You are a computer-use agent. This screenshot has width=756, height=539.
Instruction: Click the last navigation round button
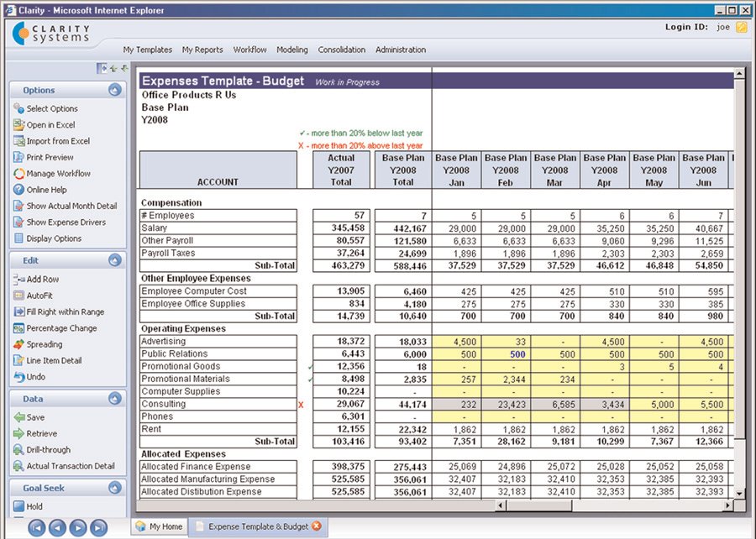pos(99,528)
